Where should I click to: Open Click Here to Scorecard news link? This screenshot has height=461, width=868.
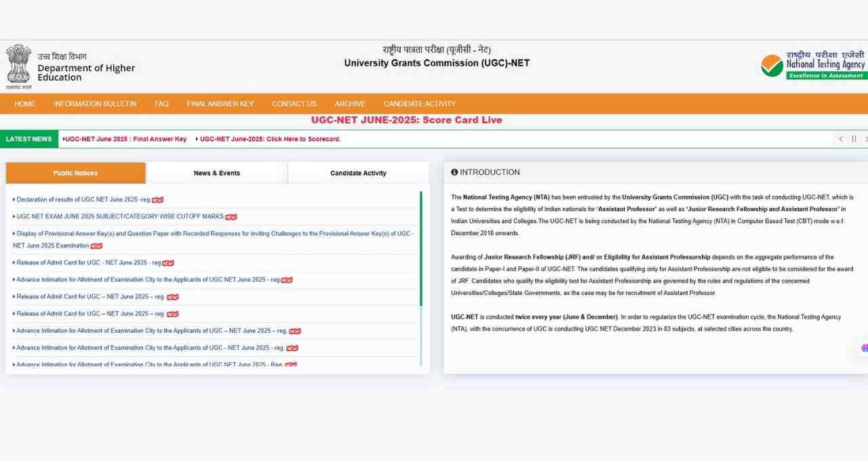pos(269,139)
